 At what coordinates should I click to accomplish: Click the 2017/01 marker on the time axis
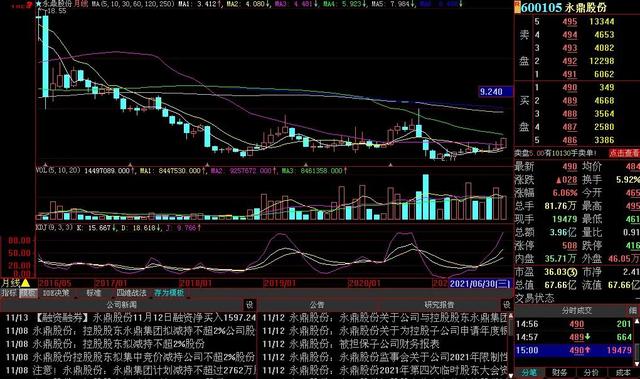(x=111, y=283)
